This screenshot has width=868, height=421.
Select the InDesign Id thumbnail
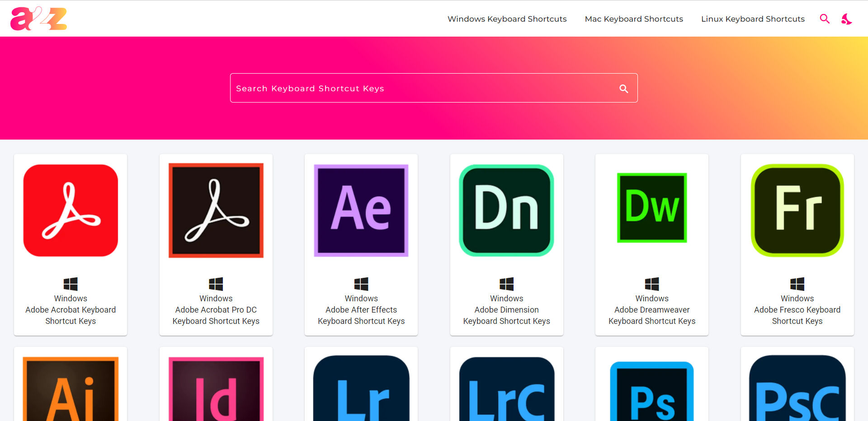(x=216, y=388)
